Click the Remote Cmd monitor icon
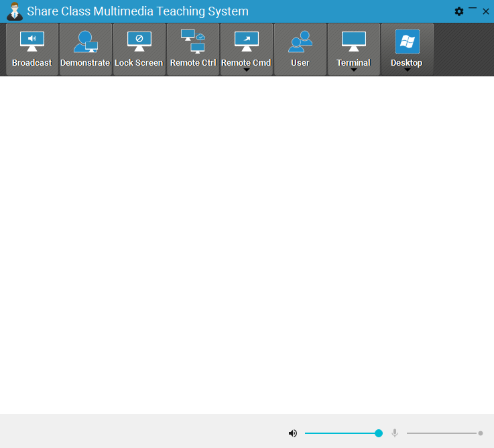The width and height of the screenshot is (494, 448). 246,42
